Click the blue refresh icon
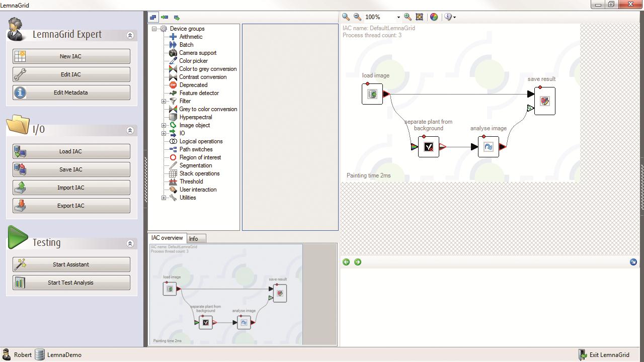Image resolution: width=644 pixels, height=362 pixels. coord(633,262)
